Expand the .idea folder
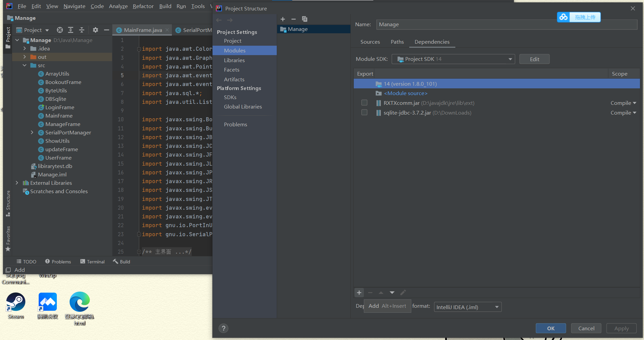 pyautogui.click(x=25, y=48)
